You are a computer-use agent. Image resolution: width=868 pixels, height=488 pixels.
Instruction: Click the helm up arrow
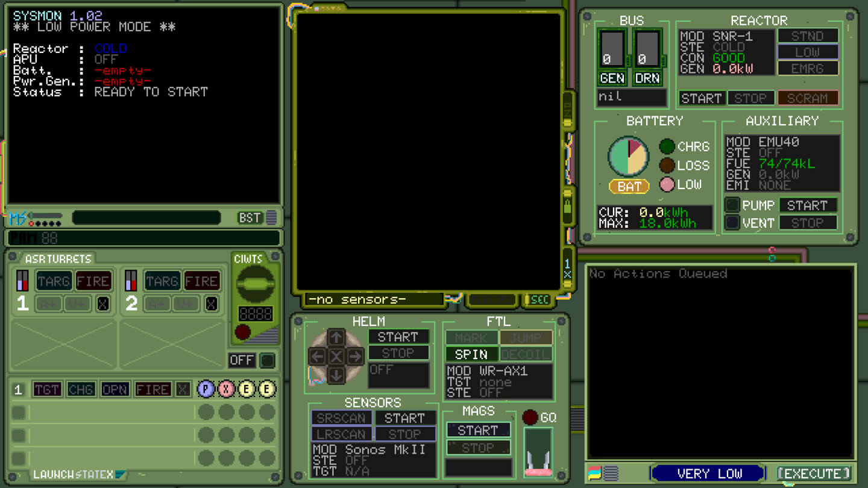[x=336, y=337]
